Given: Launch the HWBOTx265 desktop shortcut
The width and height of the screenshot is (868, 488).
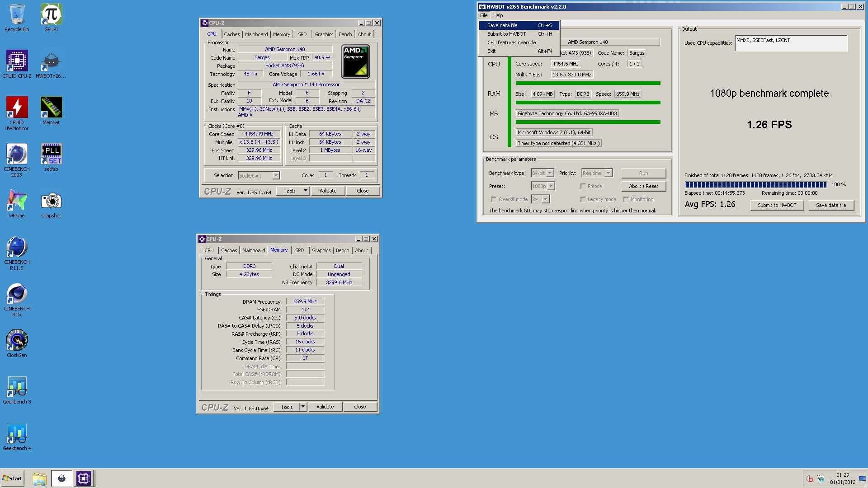Looking at the screenshot, I should [x=51, y=64].
